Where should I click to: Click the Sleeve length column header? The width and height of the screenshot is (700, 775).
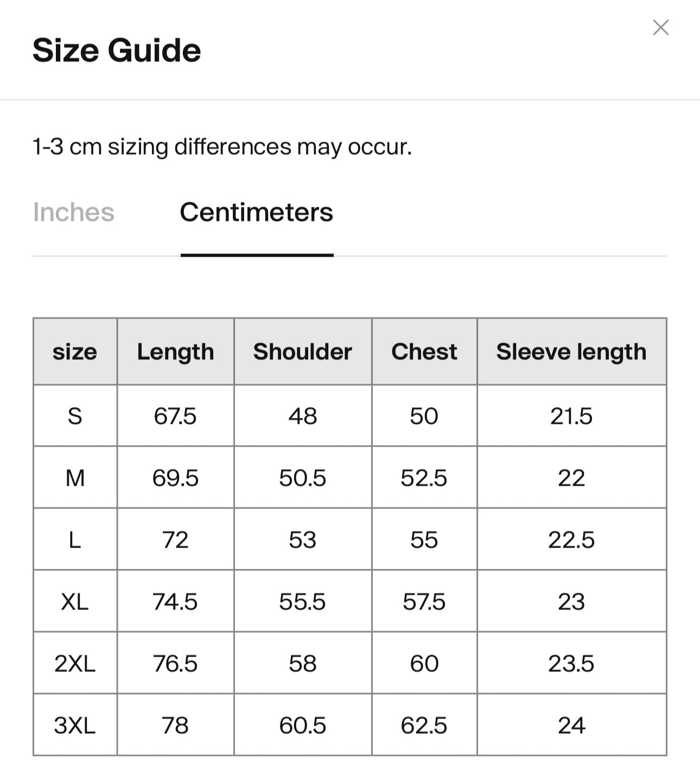point(571,352)
